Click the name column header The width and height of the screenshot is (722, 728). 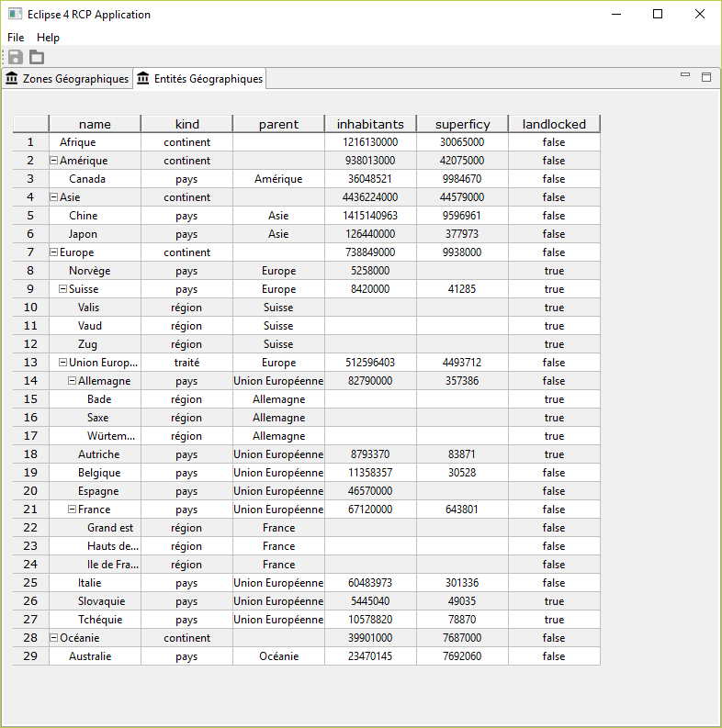(x=95, y=124)
